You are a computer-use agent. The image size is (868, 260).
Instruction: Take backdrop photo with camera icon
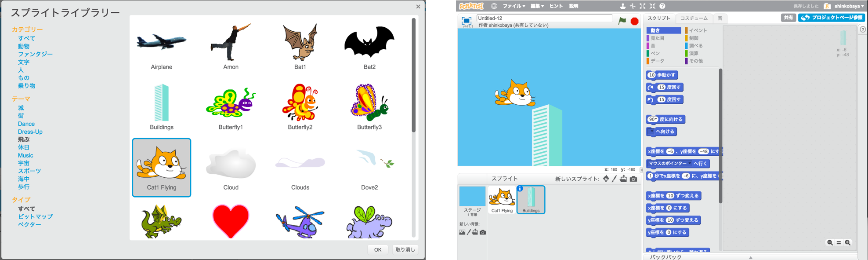point(483,232)
